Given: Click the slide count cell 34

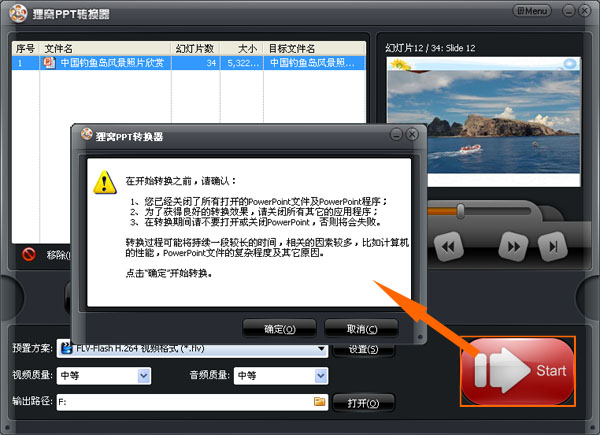Looking at the screenshot, I should coord(196,63).
